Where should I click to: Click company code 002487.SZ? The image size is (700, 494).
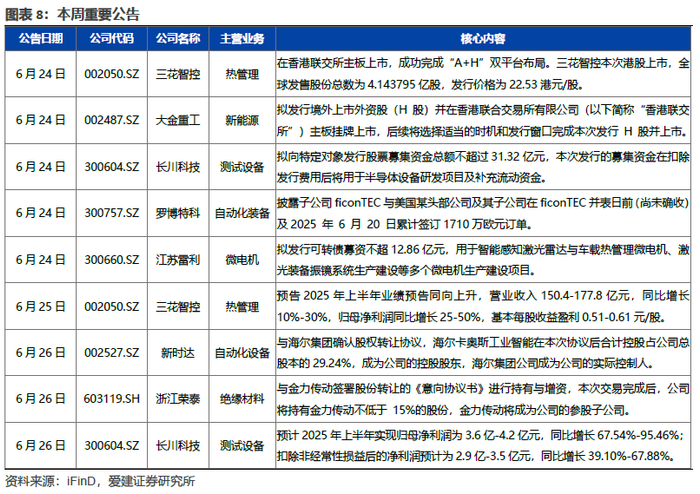click(112, 120)
